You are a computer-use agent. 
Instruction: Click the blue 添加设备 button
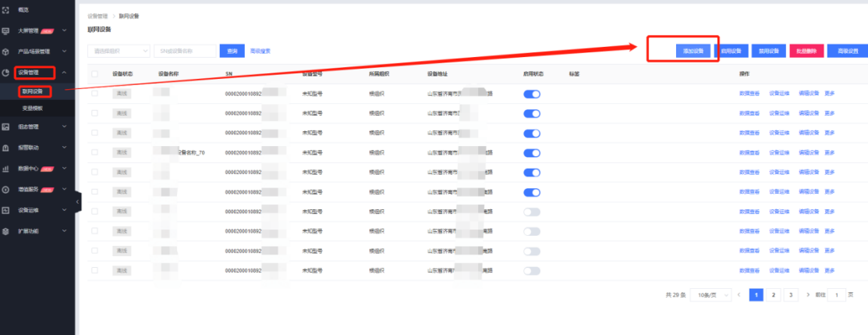(x=693, y=51)
